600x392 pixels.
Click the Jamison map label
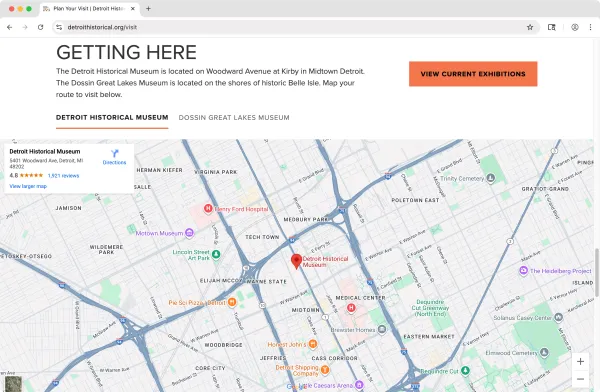coord(68,208)
